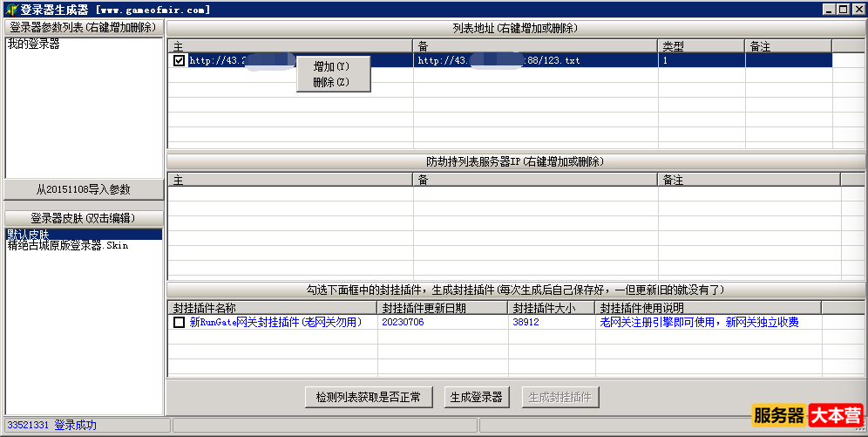Click the 从20151108导入参数 button

click(x=83, y=189)
